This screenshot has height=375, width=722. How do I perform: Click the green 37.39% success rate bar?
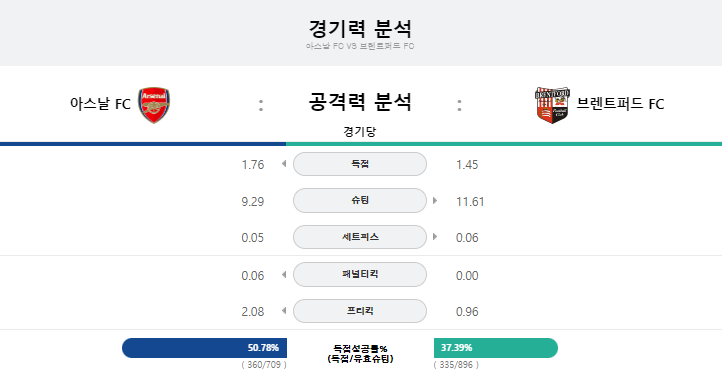click(495, 348)
